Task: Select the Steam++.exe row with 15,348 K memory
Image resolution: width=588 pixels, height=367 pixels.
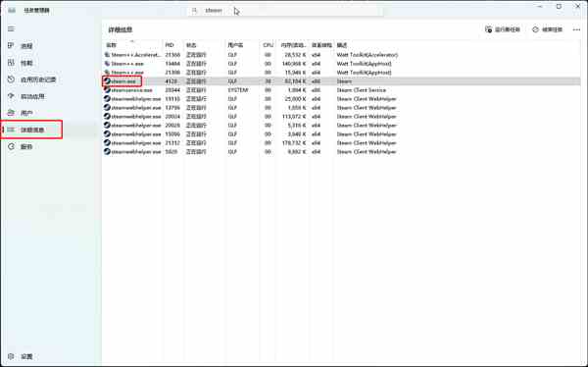Action: point(341,73)
